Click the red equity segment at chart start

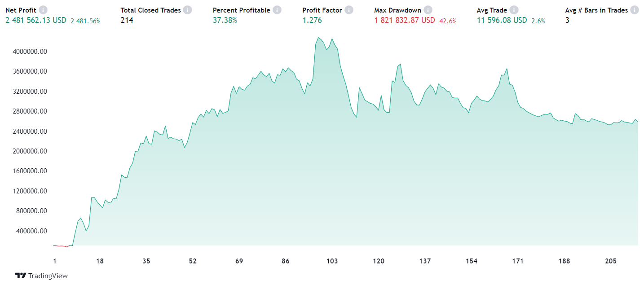pos(61,246)
